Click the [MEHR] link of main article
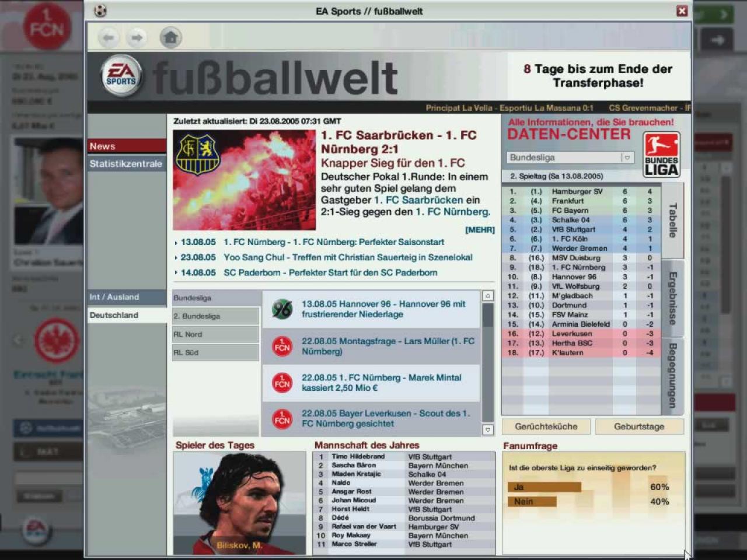747x560 pixels. pos(480,230)
